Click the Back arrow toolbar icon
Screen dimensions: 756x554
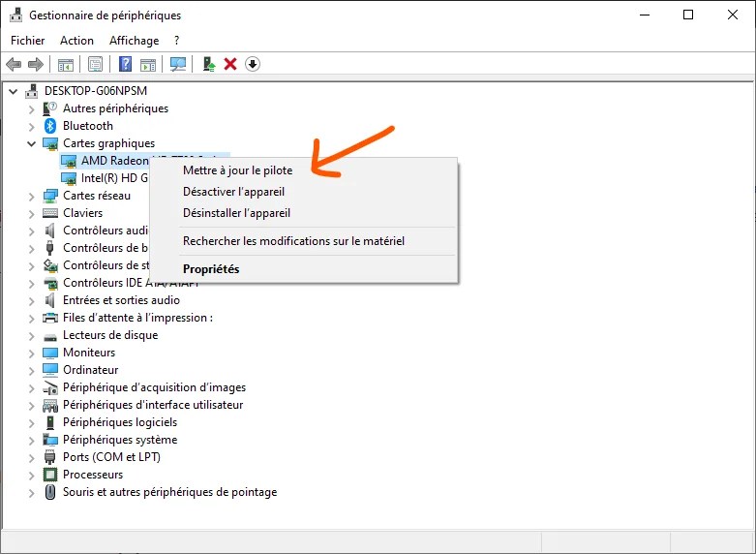click(x=14, y=64)
